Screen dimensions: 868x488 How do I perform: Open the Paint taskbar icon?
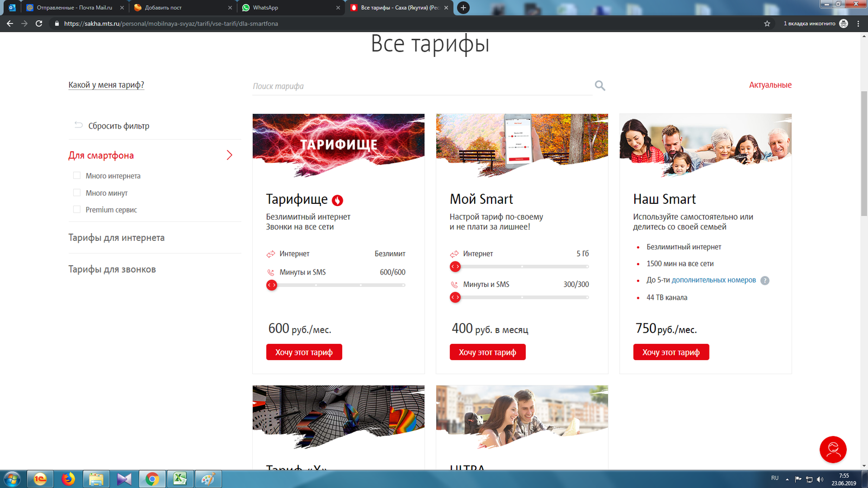[x=208, y=479]
